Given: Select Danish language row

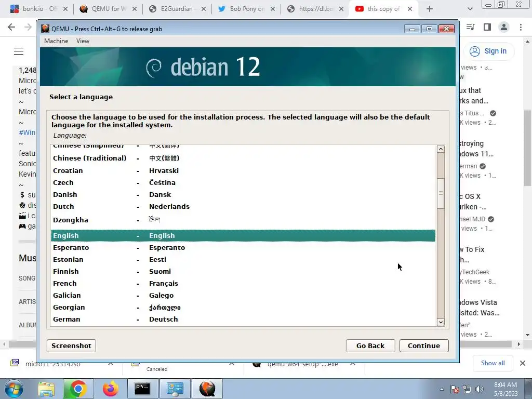Looking at the screenshot, I should coord(243,194).
